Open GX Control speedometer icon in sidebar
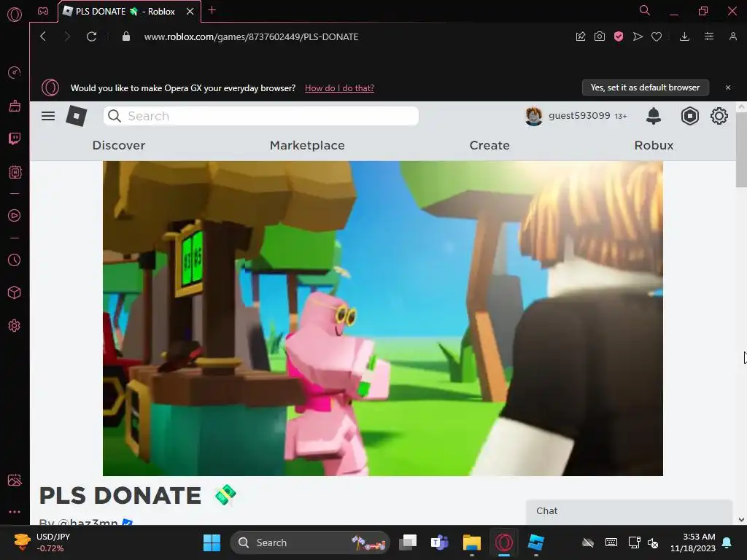This screenshot has height=560, width=747. (15, 72)
